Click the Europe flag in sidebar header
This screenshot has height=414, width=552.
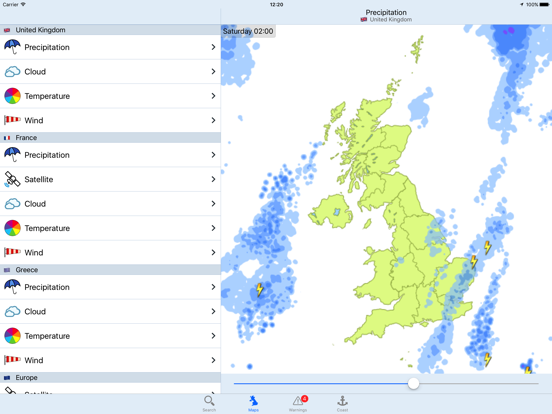click(7, 378)
